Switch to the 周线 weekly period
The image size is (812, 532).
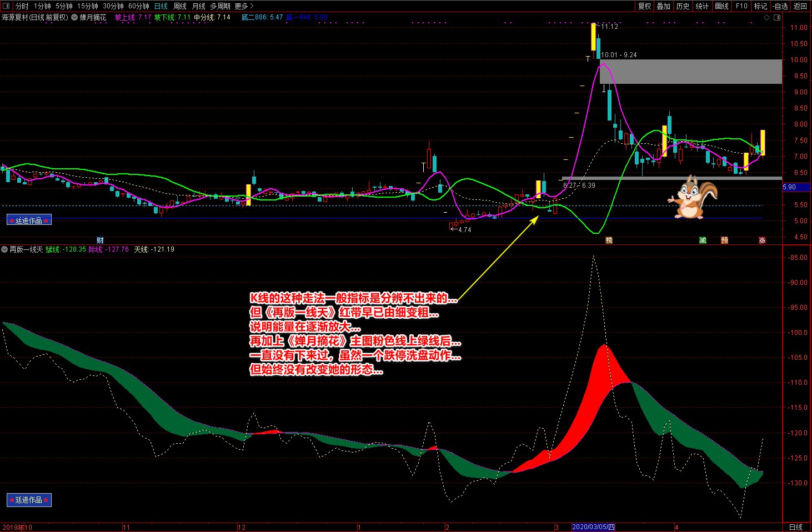[180, 6]
